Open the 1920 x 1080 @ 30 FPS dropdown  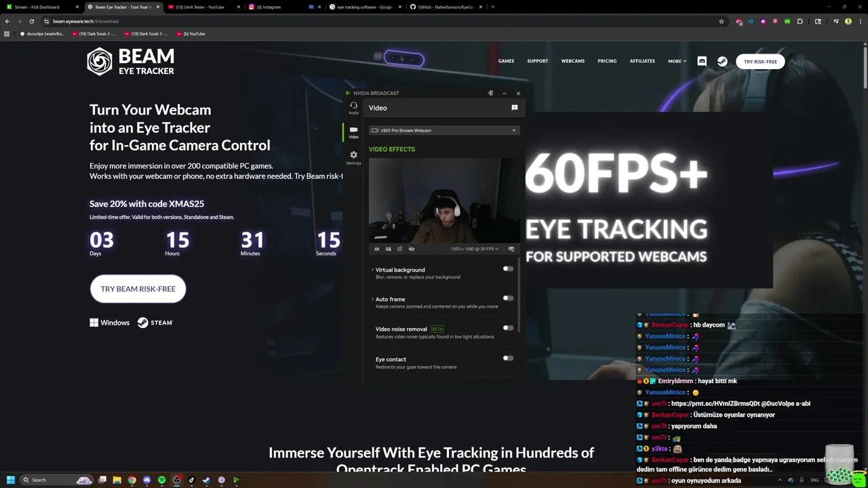tap(475, 249)
